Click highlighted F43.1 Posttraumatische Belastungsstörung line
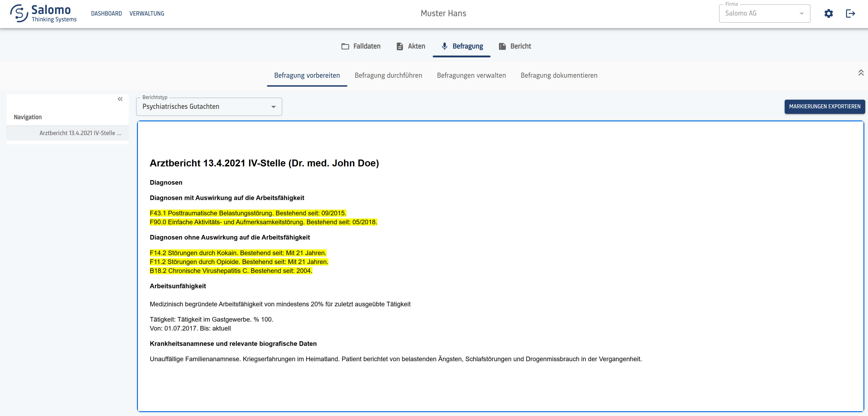Image resolution: width=868 pixels, height=416 pixels. [248, 213]
